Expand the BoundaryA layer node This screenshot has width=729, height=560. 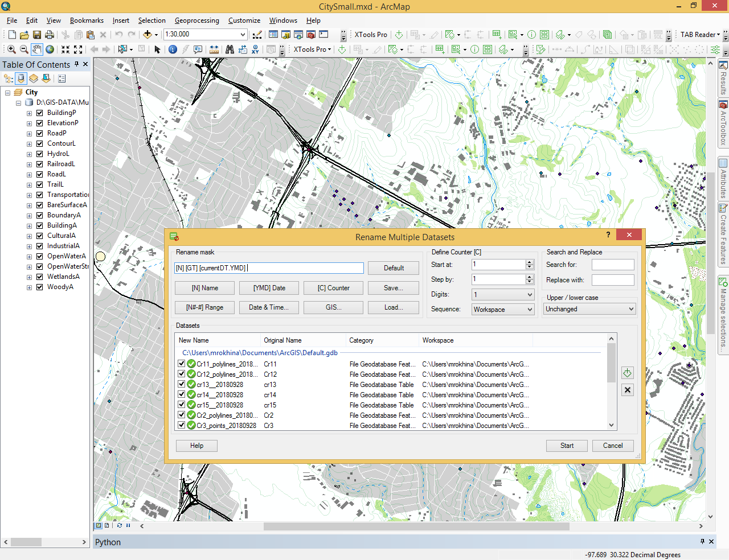(x=29, y=215)
